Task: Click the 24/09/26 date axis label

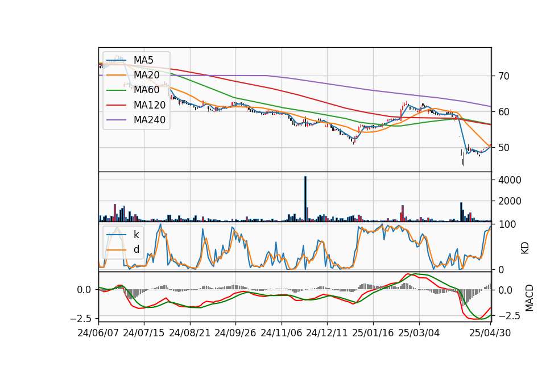Action: point(235,333)
